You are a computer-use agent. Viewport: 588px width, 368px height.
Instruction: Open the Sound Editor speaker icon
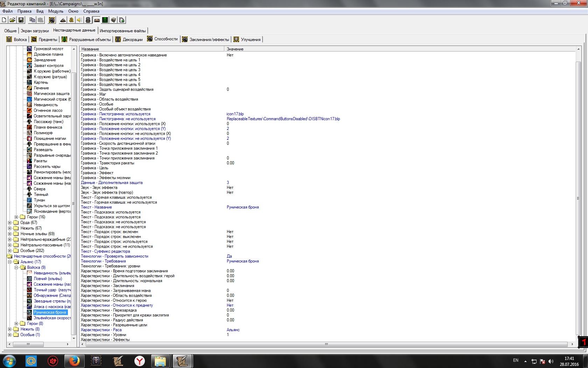click(x=80, y=20)
